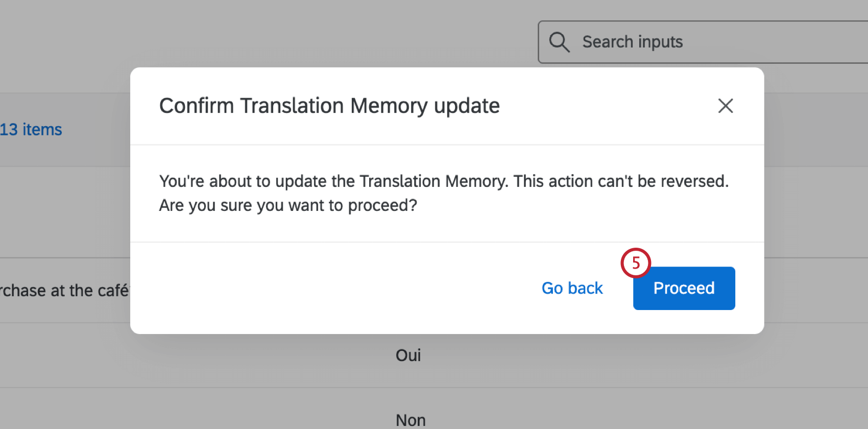
Task: Select the Non translation row
Action: click(x=409, y=419)
